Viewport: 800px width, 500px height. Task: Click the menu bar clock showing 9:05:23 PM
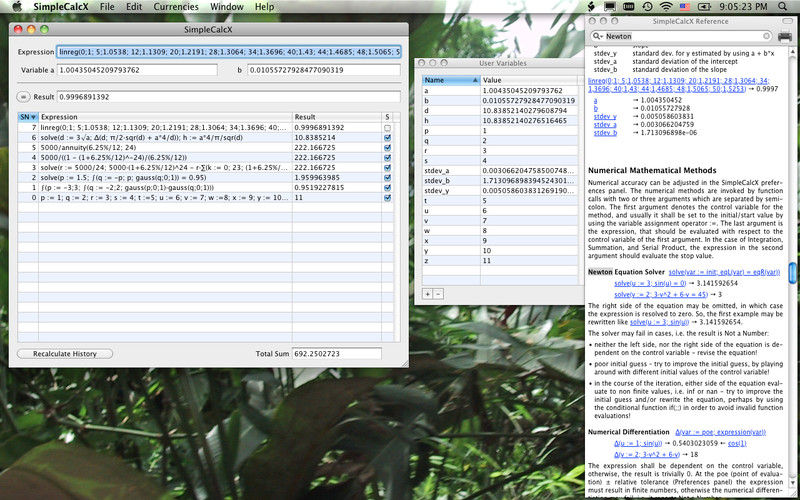click(x=743, y=7)
